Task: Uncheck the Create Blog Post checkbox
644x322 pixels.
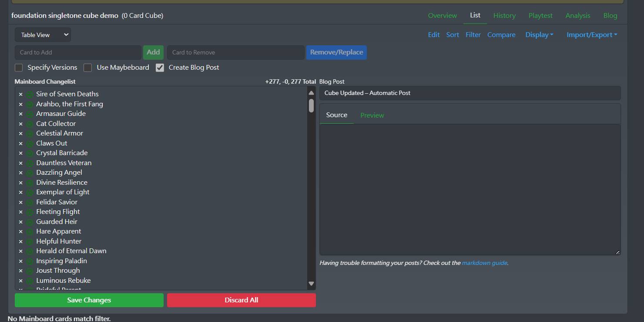Action: pyautogui.click(x=160, y=68)
